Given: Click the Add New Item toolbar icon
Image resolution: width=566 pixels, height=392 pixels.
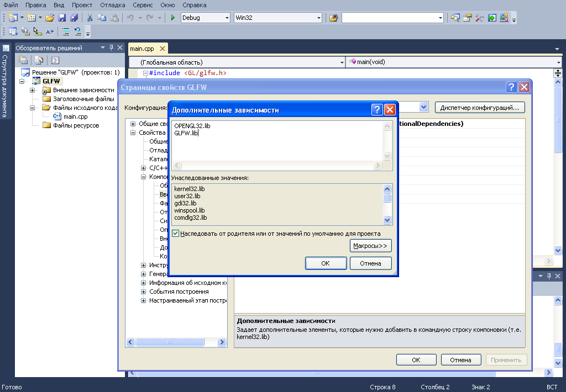Looking at the screenshot, I should click(x=32, y=18).
